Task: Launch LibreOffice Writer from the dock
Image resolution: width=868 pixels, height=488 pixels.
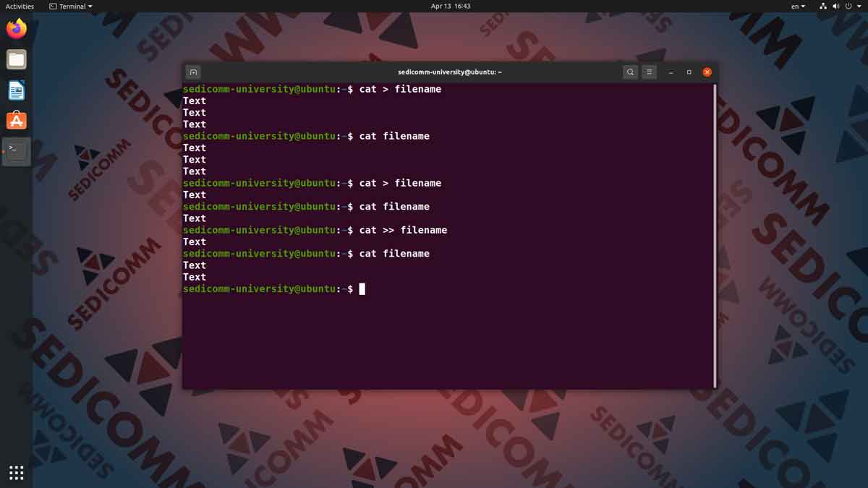Action: [x=16, y=90]
